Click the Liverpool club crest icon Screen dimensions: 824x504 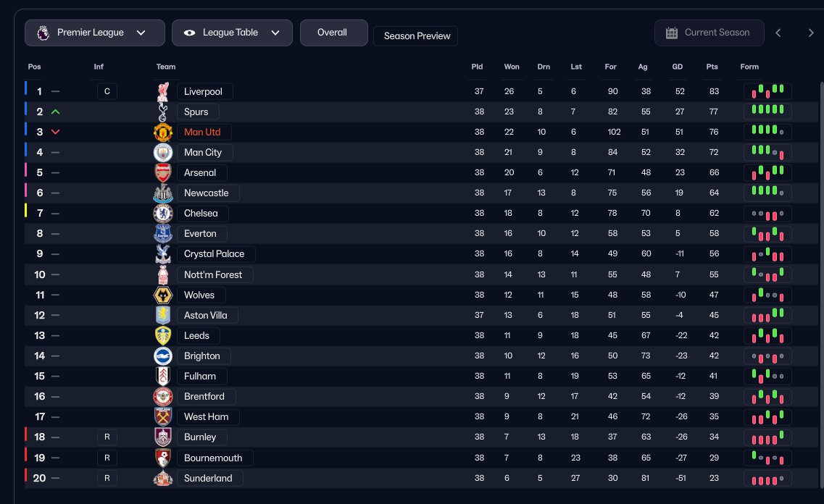pyautogui.click(x=163, y=92)
